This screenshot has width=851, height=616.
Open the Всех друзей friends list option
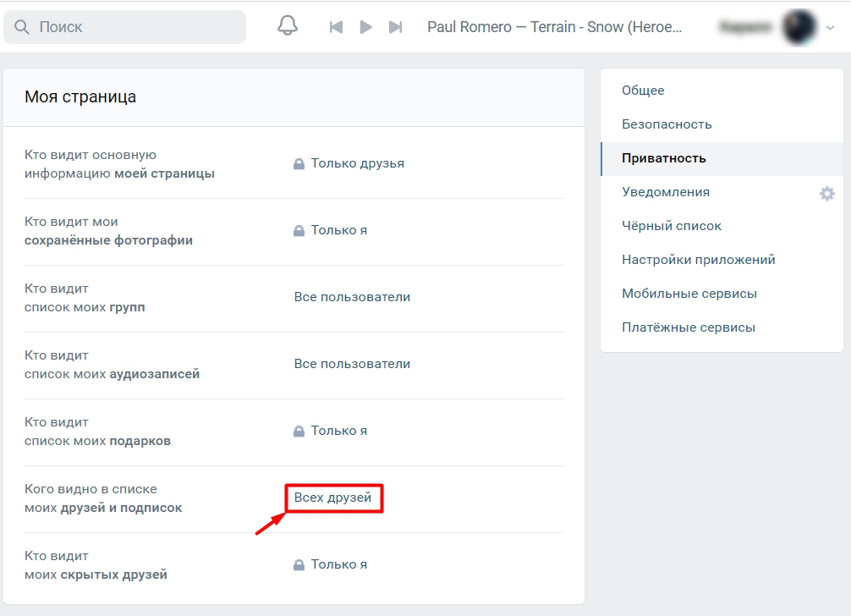coord(332,498)
